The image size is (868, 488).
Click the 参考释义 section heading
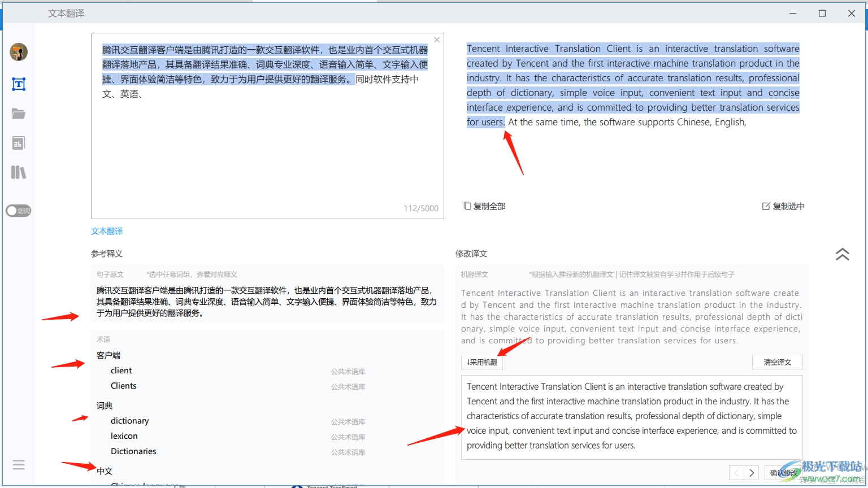pos(107,254)
